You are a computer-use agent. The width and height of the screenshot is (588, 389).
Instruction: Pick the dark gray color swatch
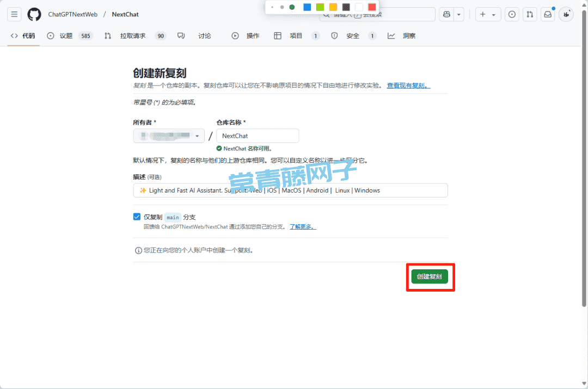[x=346, y=7]
